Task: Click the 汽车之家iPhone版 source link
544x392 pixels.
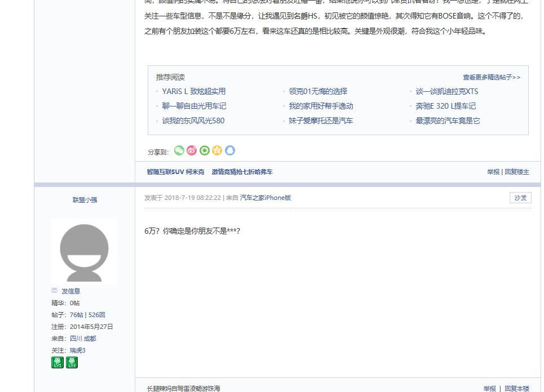Action: point(265,198)
